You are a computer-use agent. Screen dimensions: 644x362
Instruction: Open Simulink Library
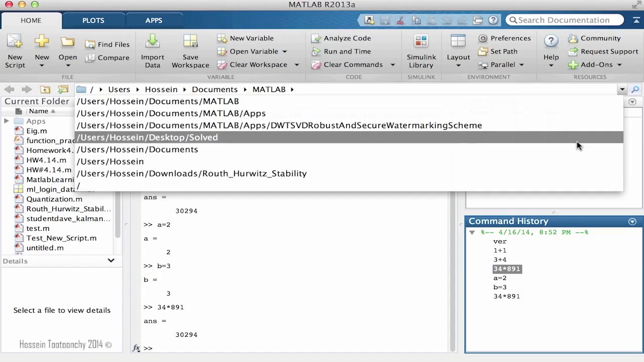(421, 51)
